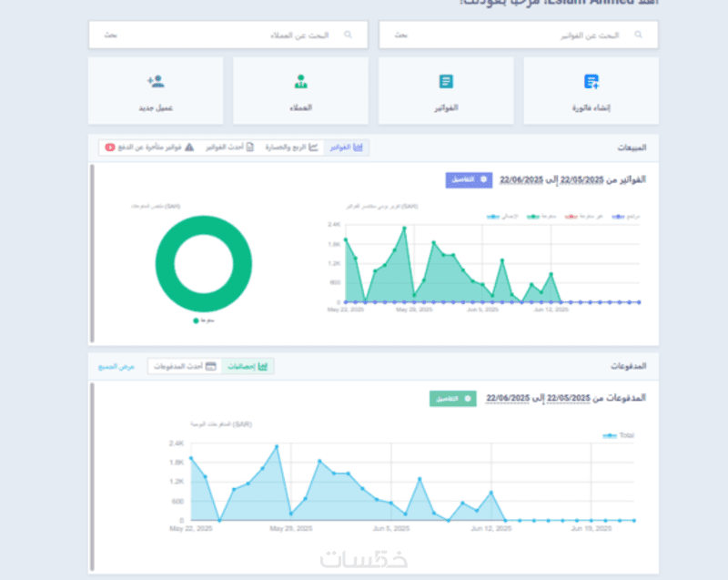
Task: Select the latest payments (أحدث المدفوعات) tab
Action: [x=185, y=366]
